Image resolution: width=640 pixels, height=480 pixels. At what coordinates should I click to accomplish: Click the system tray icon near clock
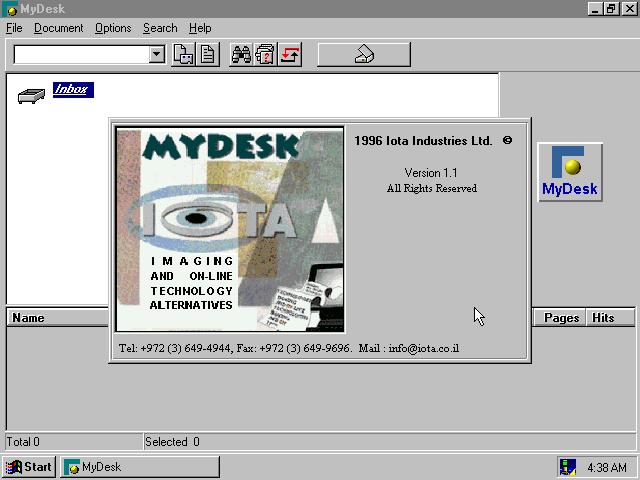pos(568,467)
